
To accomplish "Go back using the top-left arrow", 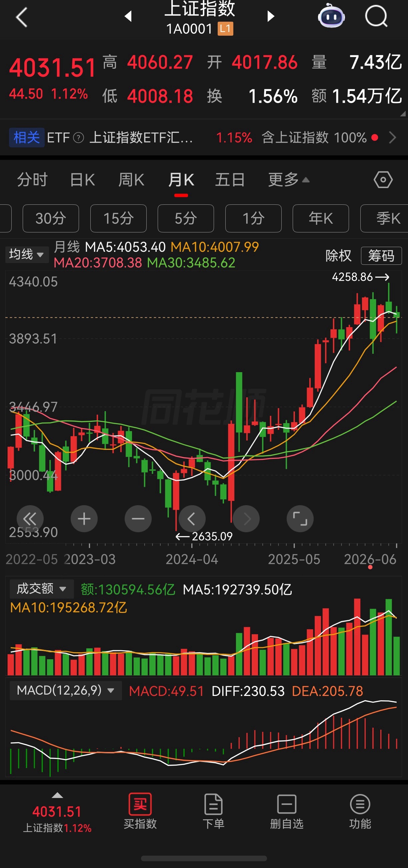I will pos(22,17).
